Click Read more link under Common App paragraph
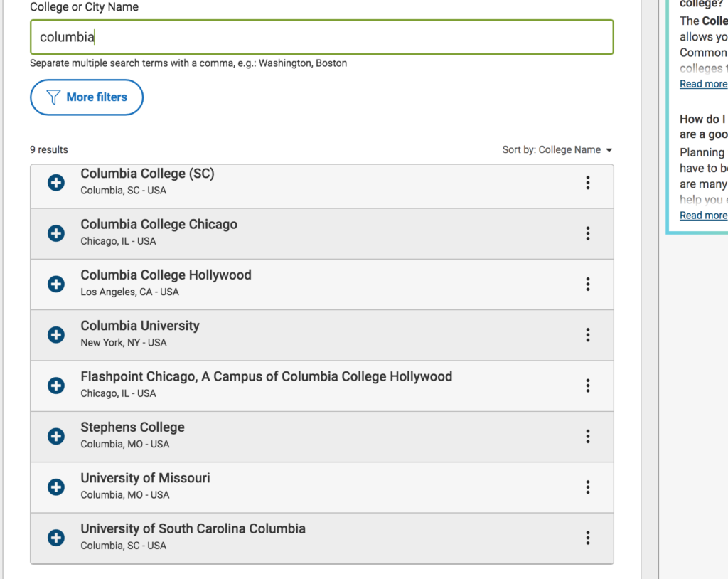Viewport: 728px width, 579px height. pos(703,84)
